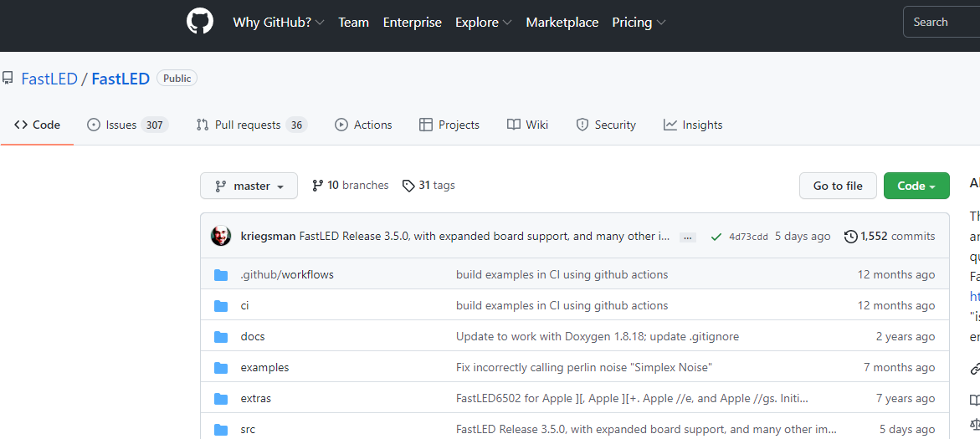Click the extras folder icon
The width and height of the screenshot is (980, 439).
pos(221,399)
